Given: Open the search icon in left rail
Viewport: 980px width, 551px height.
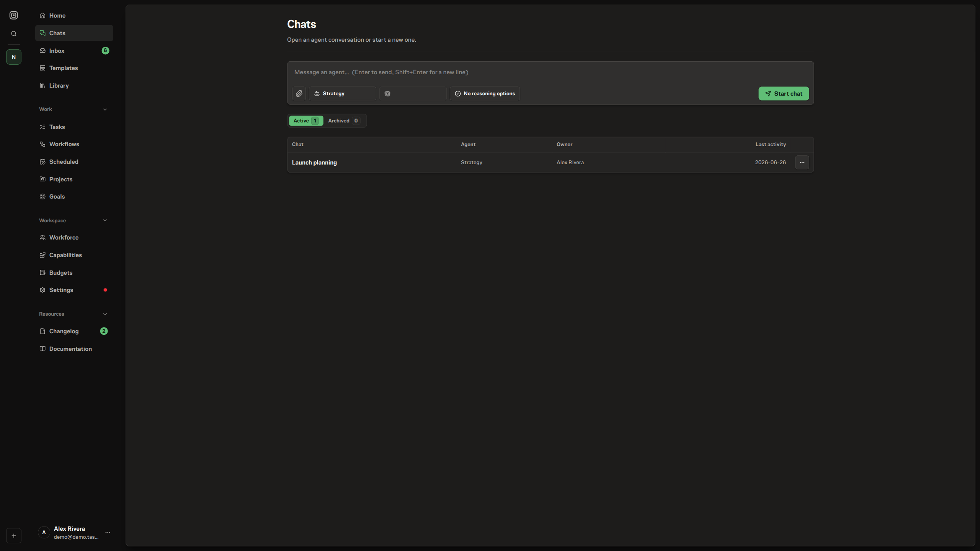Looking at the screenshot, I should (x=14, y=34).
